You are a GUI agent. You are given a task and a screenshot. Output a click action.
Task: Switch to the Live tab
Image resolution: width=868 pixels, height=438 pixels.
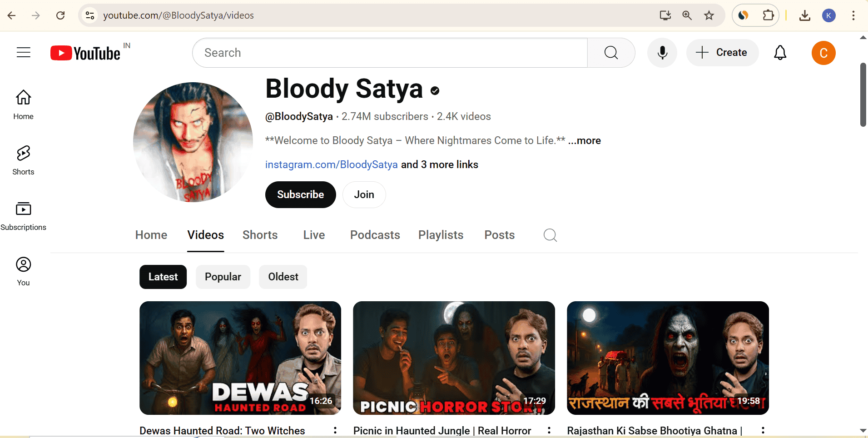[x=314, y=235]
